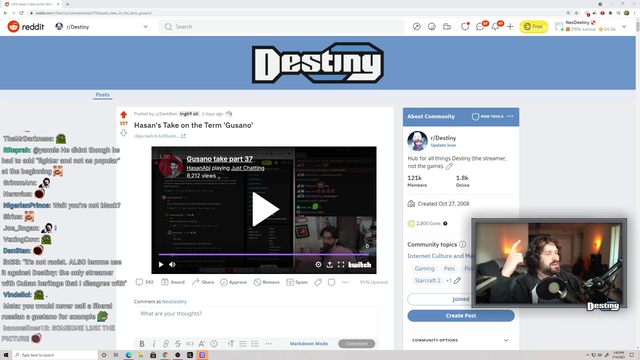
Task: Insert heading in comment editor
Action: pos(231,344)
